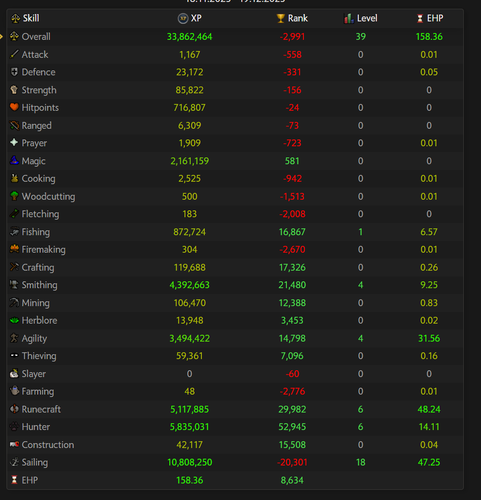481x500 pixels.
Task: Click the Level bar-chart header icon
Action: click(x=349, y=18)
